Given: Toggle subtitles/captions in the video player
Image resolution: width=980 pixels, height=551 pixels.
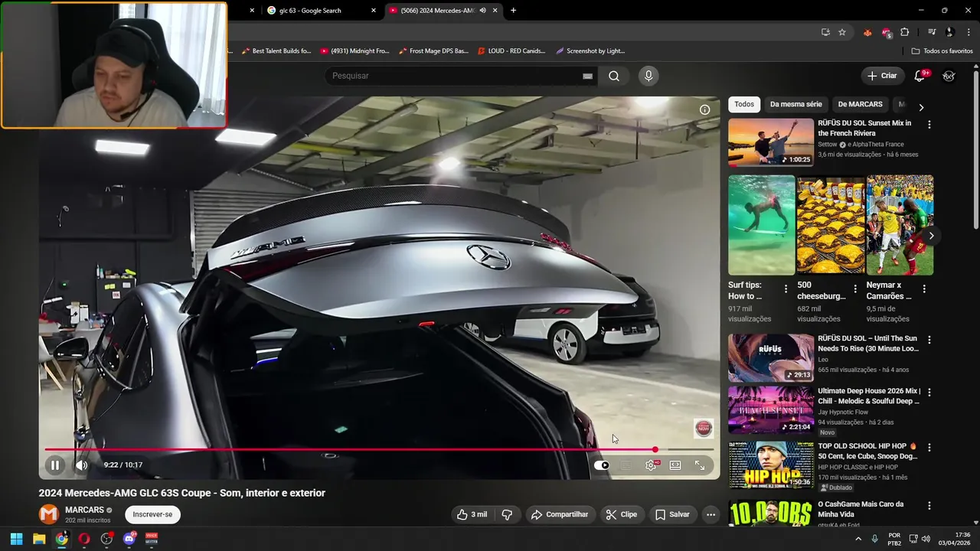Looking at the screenshot, I should click(626, 465).
